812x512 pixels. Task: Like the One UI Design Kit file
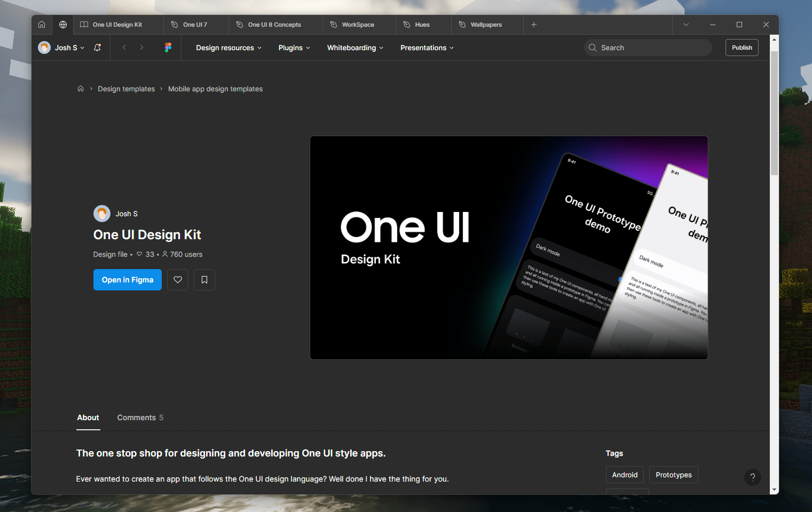pyautogui.click(x=178, y=280)
